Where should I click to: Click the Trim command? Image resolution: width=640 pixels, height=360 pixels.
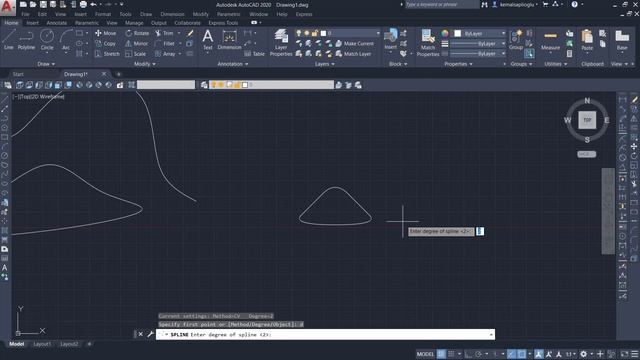164,33
